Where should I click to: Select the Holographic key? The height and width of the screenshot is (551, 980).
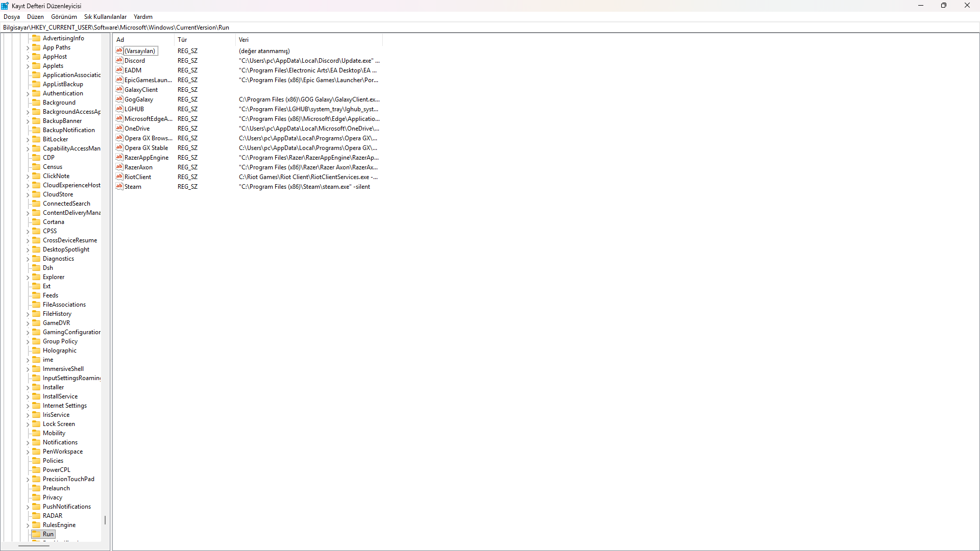(60, 350)
